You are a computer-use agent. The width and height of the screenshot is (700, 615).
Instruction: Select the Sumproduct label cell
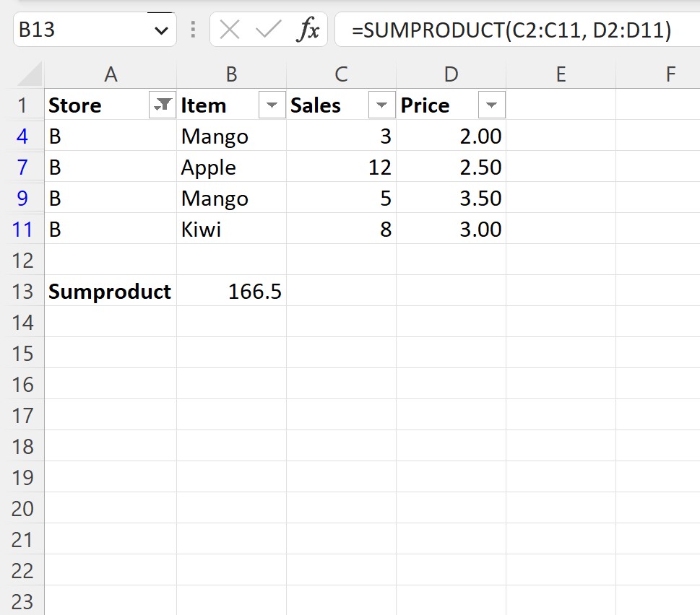point(111,291)
